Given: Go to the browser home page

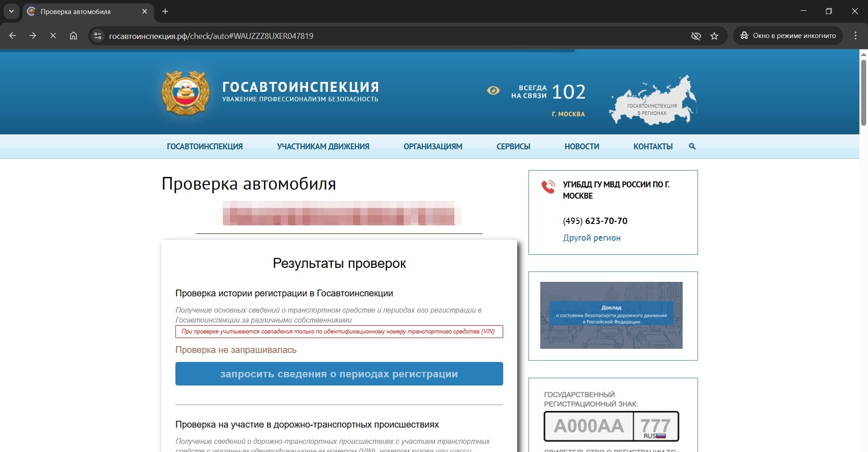Looking at the screenshot, I should click(x=73, y=36).
